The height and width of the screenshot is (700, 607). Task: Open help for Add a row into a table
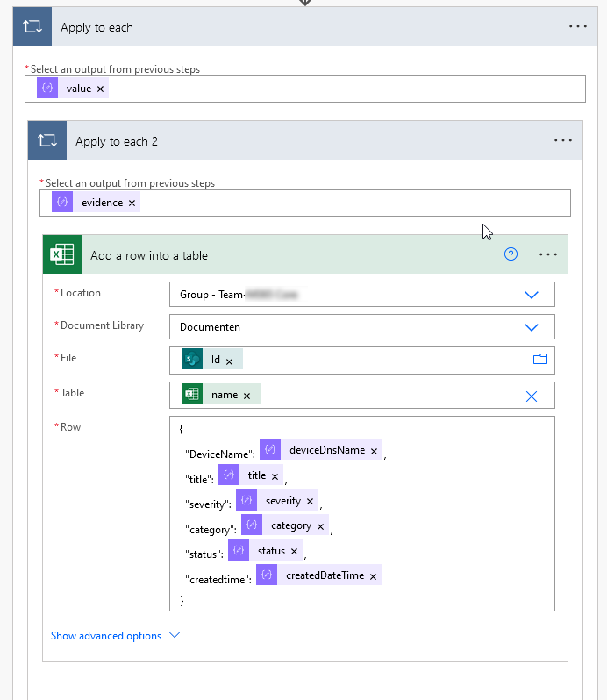tap(511, 254)
